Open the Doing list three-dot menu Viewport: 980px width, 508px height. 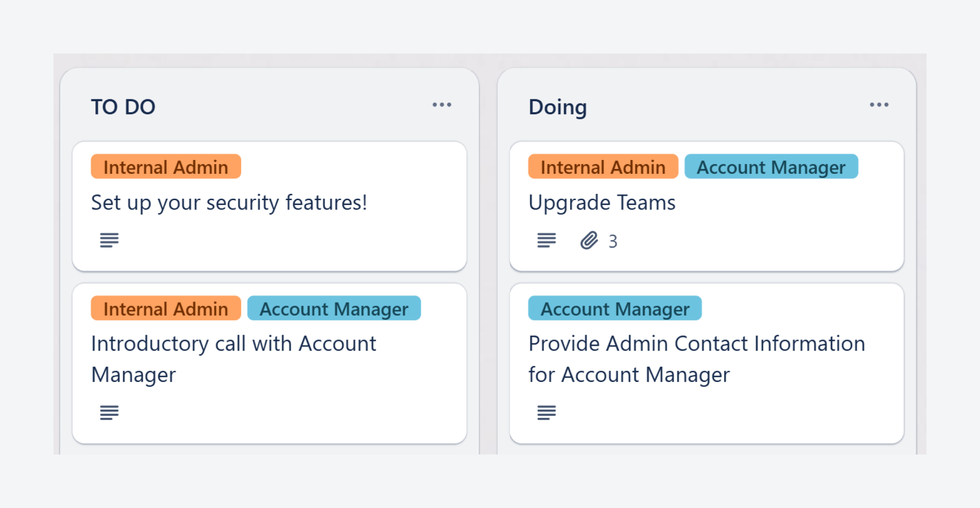coord(879,105)
